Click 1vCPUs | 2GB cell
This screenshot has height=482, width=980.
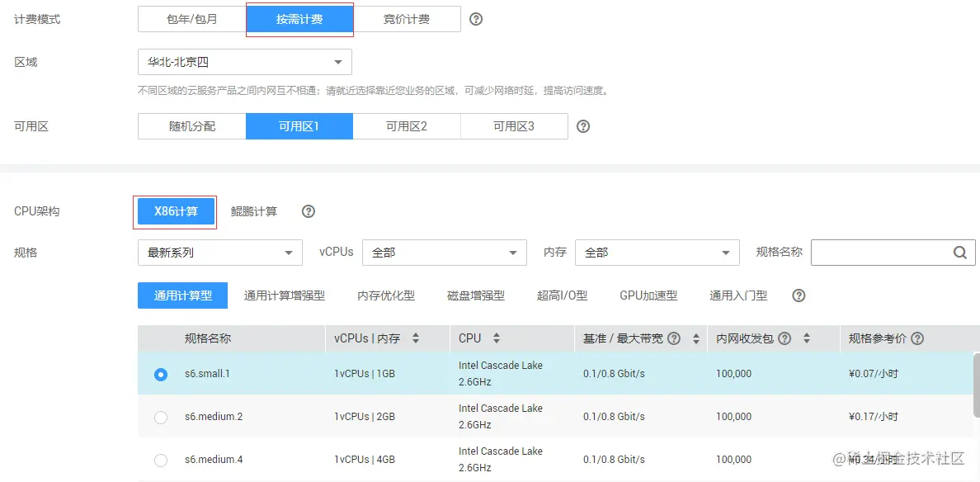(365, 416)
